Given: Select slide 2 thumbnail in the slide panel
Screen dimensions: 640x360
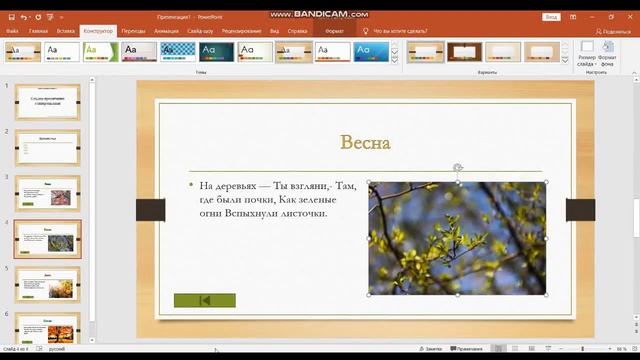Looking at the screenshot, I should tap(48, 148).
